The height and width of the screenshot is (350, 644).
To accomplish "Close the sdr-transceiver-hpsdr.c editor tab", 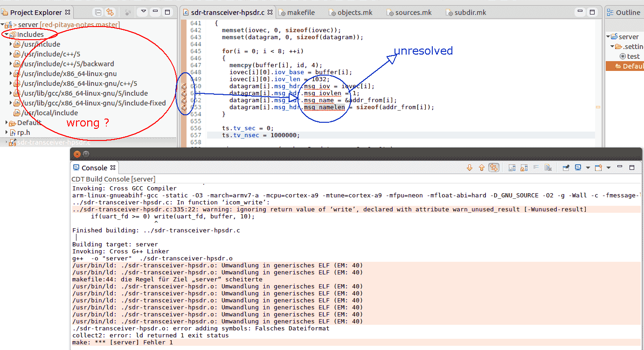I will point(270,12).
